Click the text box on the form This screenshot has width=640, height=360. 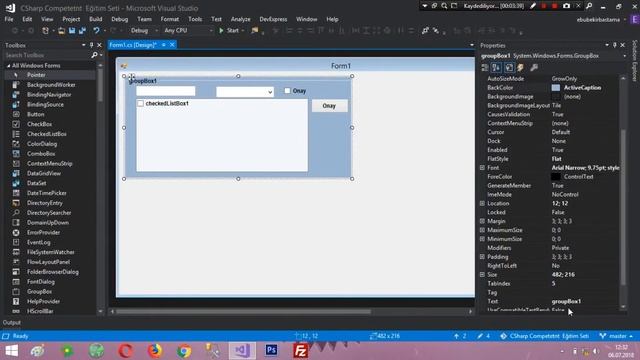pyautogui.click(x=166, y=91)
